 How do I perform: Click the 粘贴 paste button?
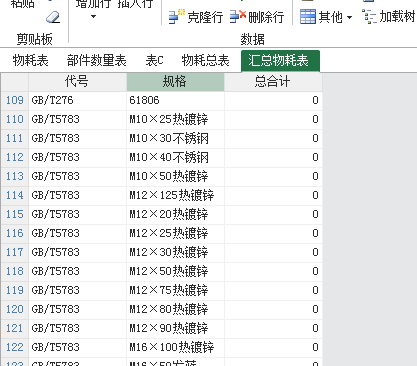pyautogui.click(x=23, y=3)
